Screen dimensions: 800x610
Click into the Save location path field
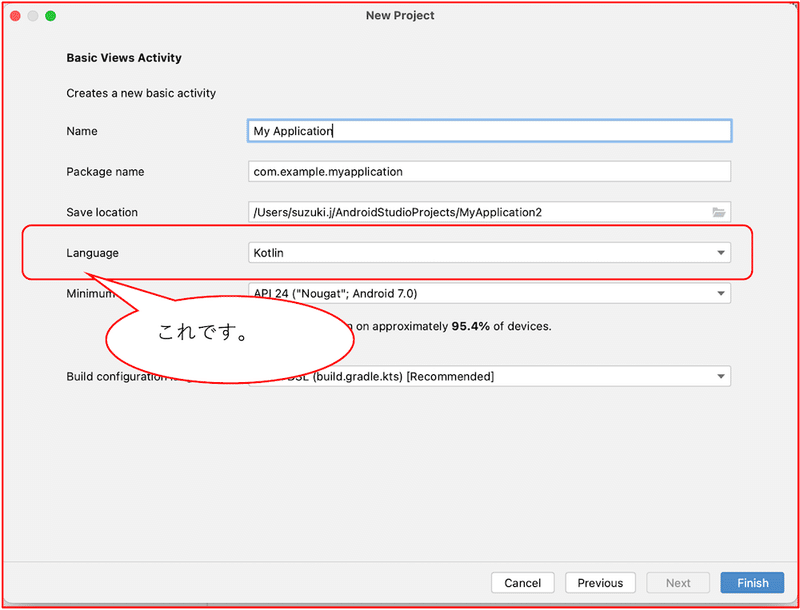tap(480, 212)
